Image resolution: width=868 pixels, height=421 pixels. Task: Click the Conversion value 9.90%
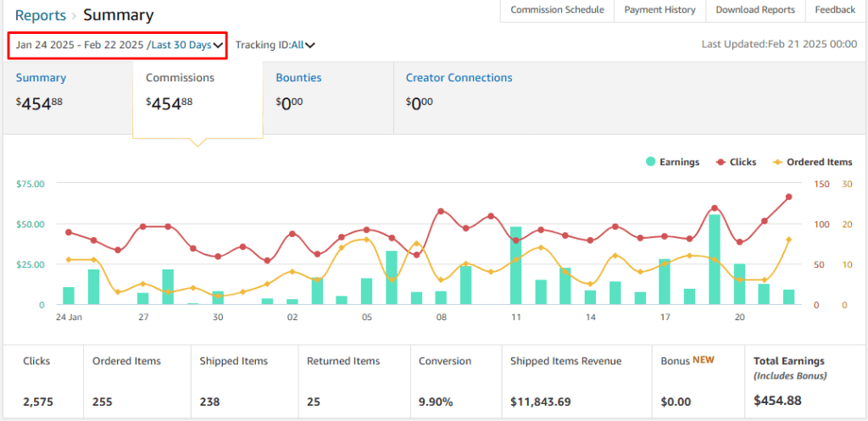(436, 402)
